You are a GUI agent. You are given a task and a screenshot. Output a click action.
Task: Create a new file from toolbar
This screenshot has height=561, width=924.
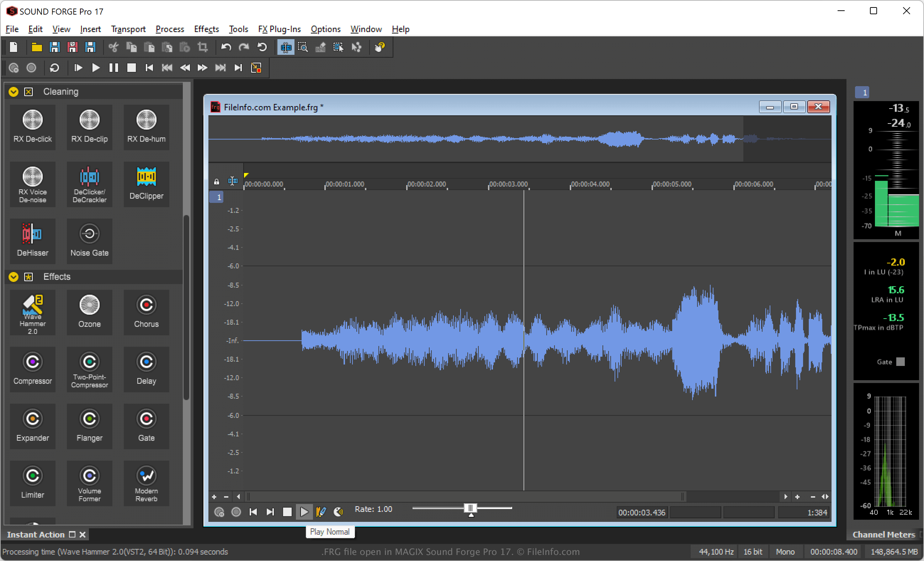pos(14,47)
